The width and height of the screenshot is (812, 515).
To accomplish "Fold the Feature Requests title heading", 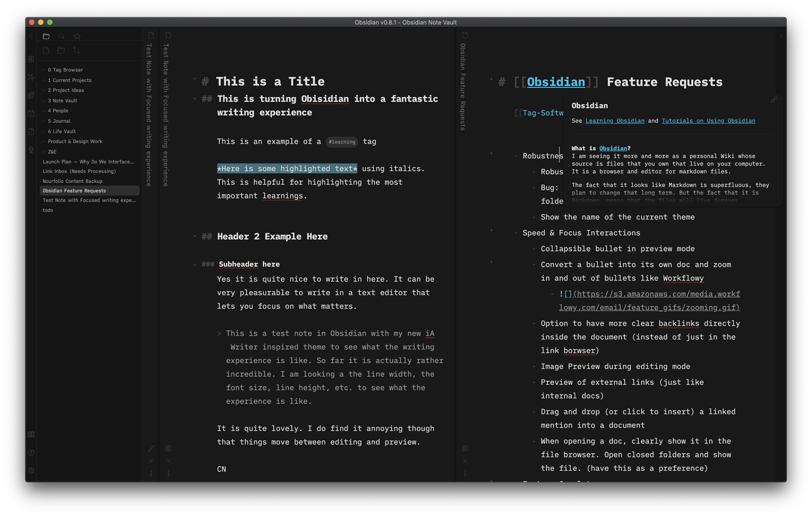I will [491, 79].
